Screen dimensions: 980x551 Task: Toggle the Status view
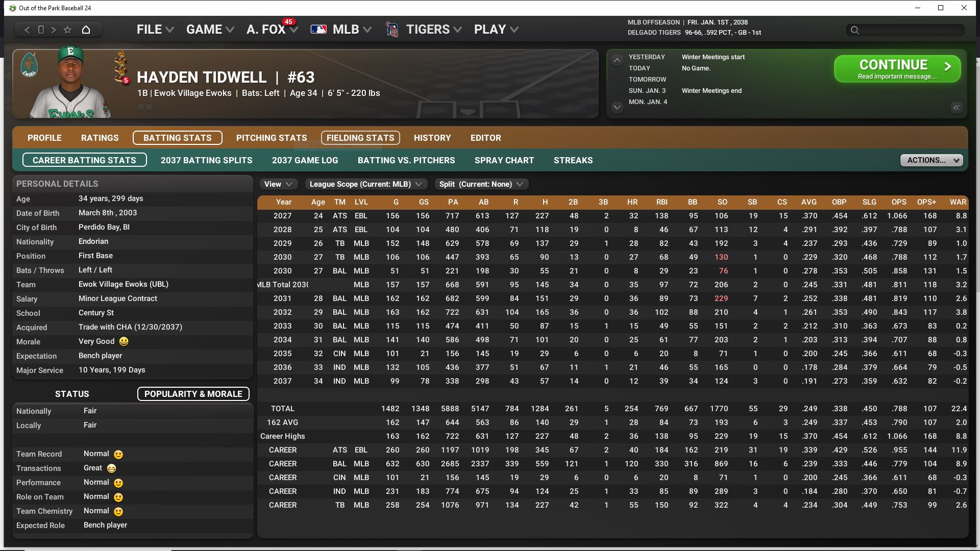72,394
